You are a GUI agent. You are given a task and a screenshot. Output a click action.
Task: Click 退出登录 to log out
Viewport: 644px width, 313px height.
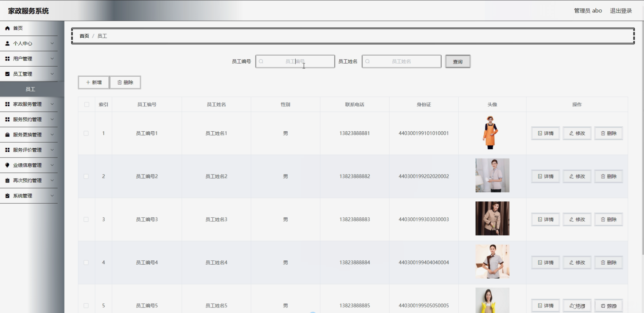[x=621, y=11]
